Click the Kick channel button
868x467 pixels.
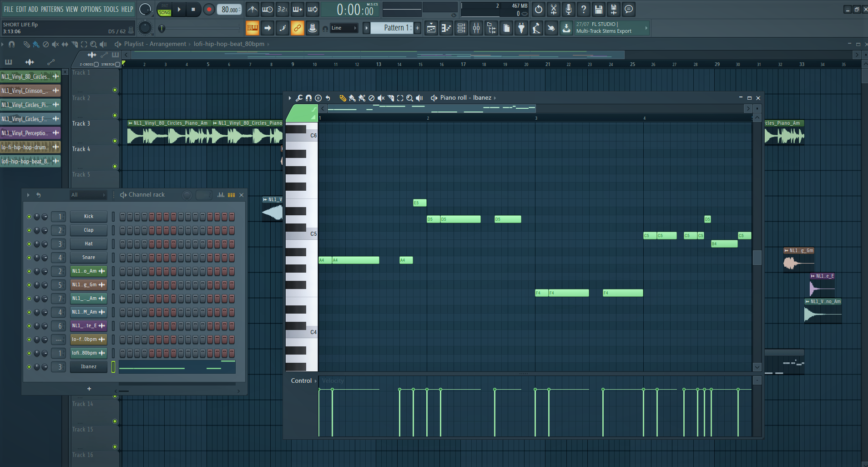[89, 217]
